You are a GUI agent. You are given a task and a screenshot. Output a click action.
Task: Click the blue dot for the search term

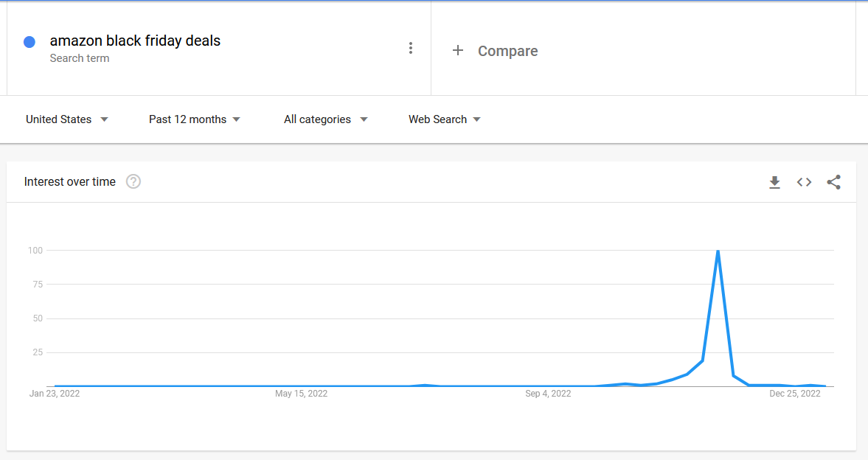29,42
